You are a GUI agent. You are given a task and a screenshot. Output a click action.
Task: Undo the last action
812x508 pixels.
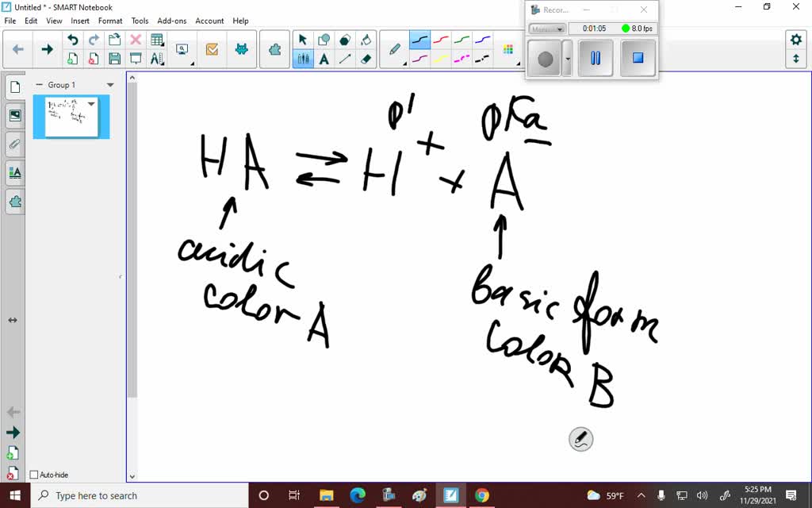pos(73,38)
